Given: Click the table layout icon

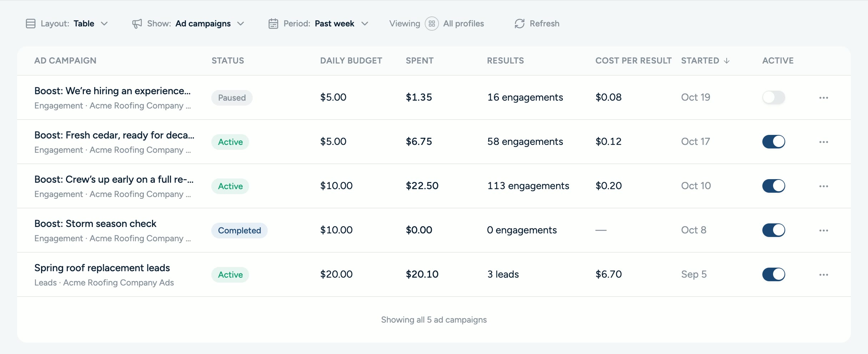Looking at the screenshot, I should click(x=31, y=24).
